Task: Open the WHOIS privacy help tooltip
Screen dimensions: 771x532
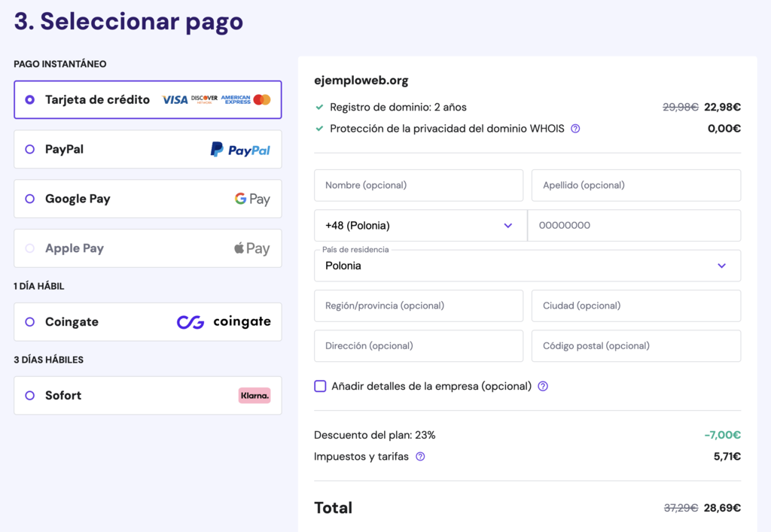Action: [x=575, y=129]
